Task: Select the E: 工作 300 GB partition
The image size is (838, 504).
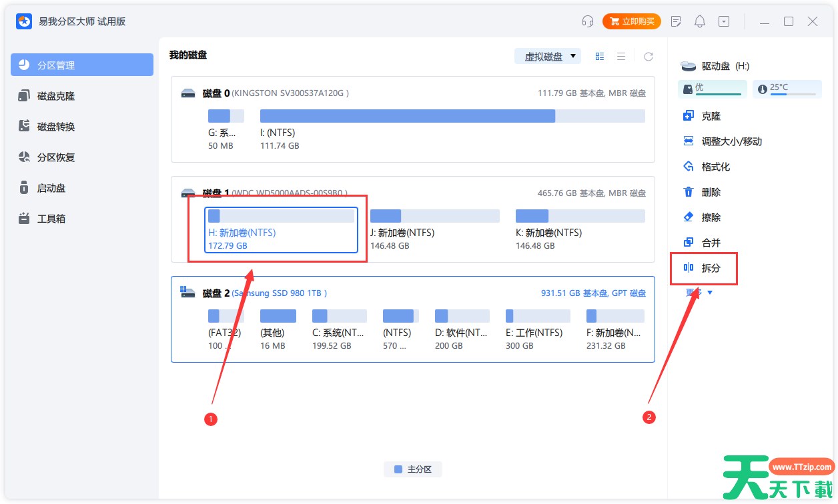Action: point(537,329)
